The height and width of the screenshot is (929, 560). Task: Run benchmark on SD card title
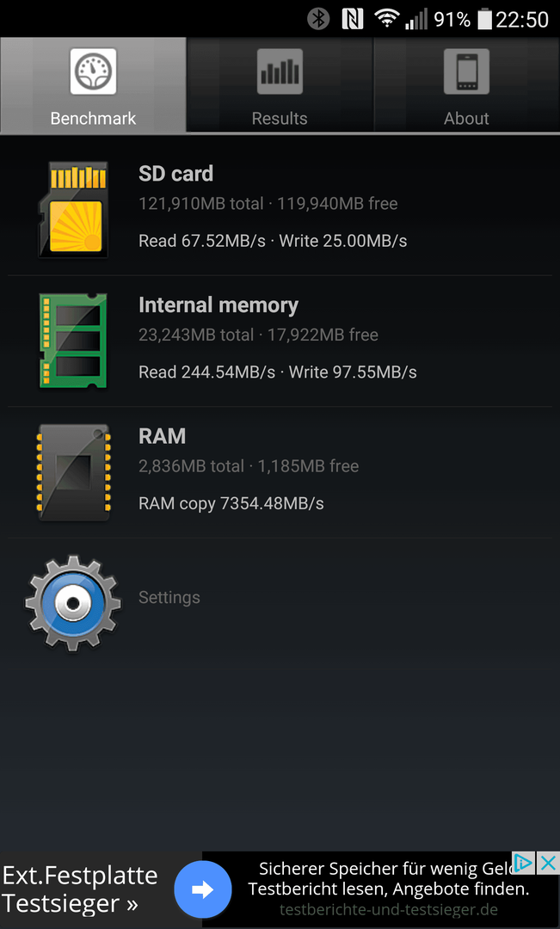(x=176, y=174)
